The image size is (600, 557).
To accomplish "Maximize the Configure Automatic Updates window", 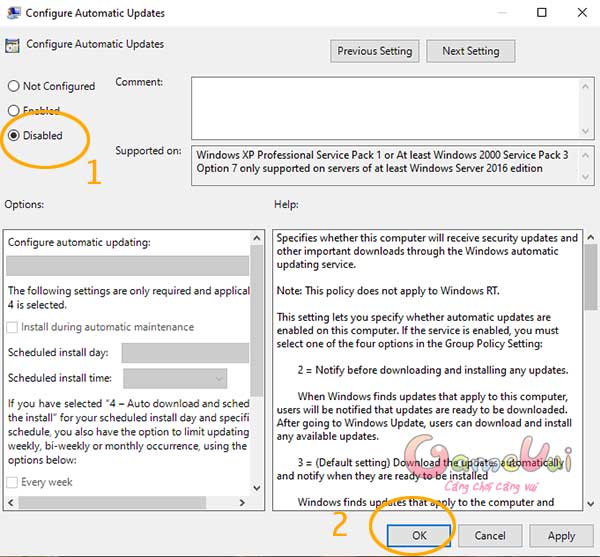I will pos(541,14).
